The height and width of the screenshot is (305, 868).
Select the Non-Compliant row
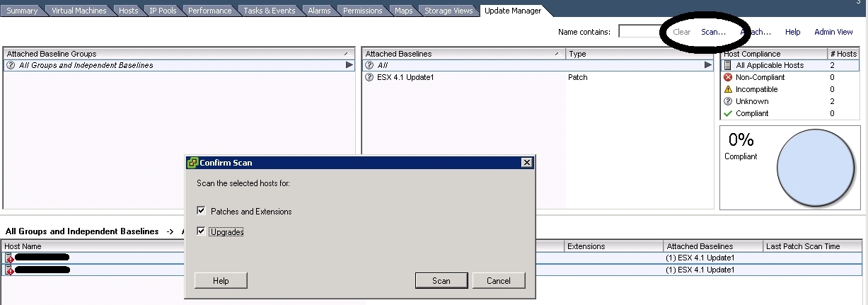click(790, 77)
